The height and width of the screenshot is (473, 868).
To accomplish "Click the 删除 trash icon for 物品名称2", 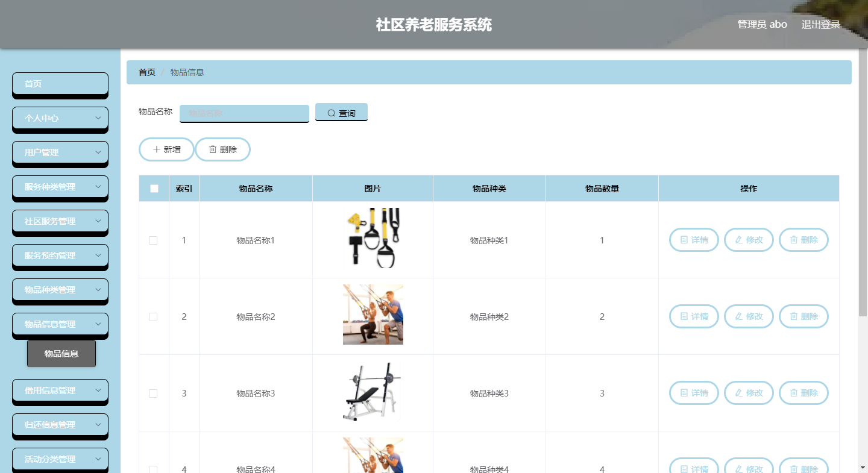I will 794,316.
